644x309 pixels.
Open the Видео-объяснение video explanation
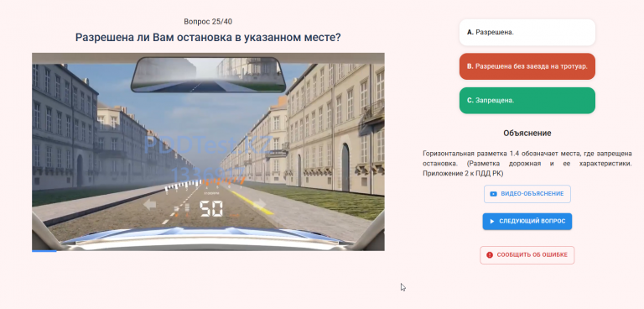pos(527,194)
